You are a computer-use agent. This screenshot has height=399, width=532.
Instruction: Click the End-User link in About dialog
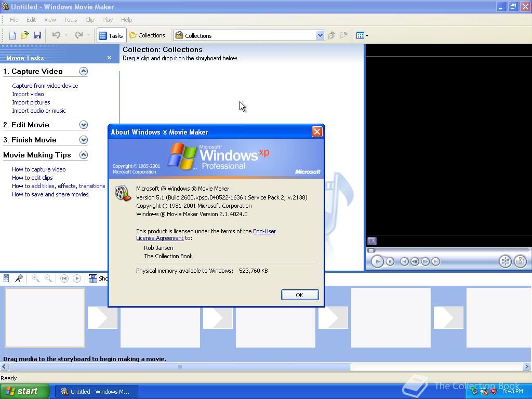[x=264, y=231]
